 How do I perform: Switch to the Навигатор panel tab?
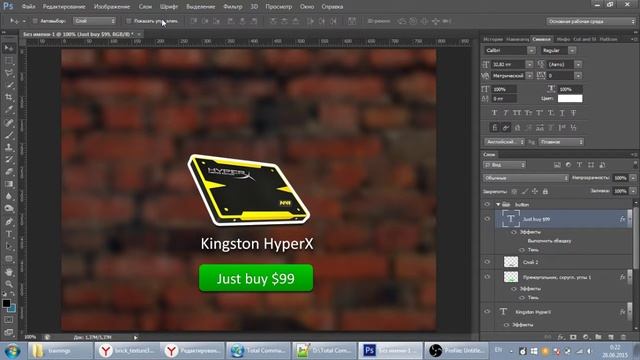tap(517, 39)
